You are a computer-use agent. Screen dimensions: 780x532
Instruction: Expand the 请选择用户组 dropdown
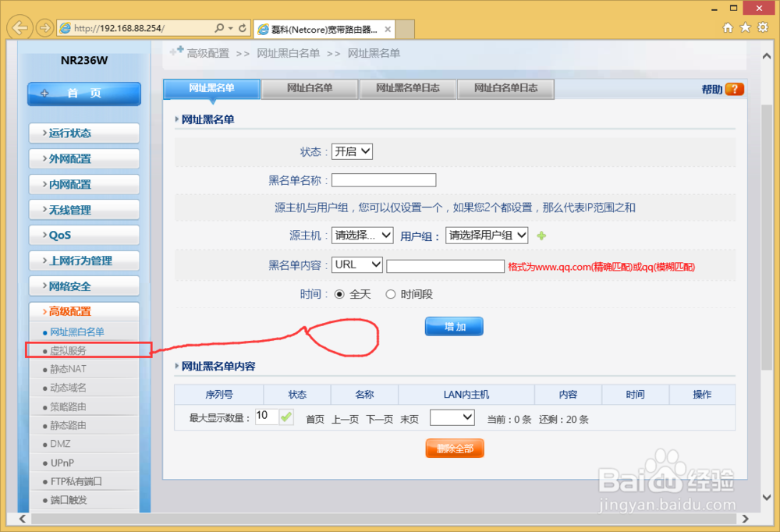pos(487,235)
